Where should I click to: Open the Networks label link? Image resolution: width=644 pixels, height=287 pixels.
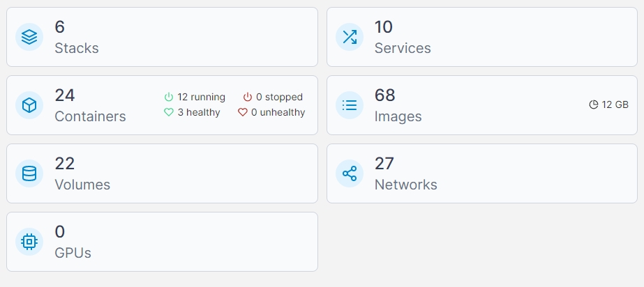[405, 185]
